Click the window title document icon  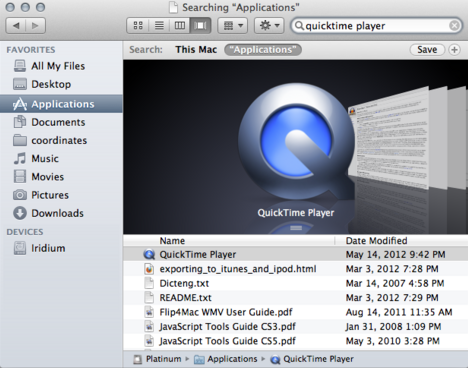[173, 7]
